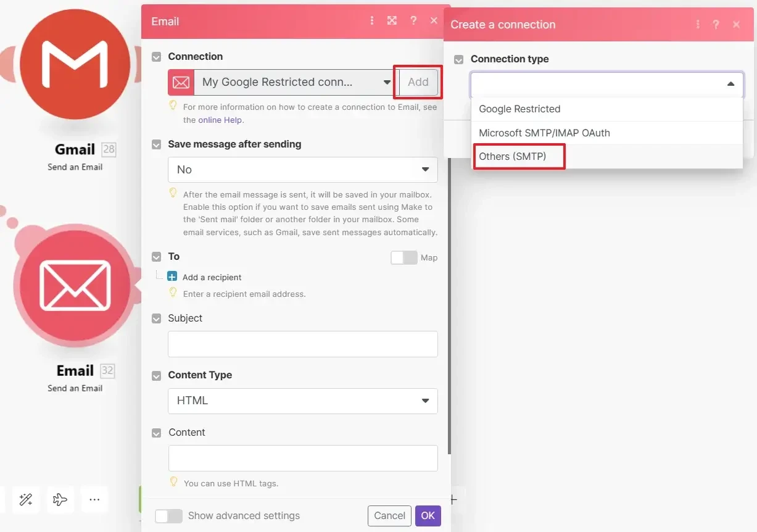Open help in Create a connection panel
757x532 pixels.
tap(716, 25)
